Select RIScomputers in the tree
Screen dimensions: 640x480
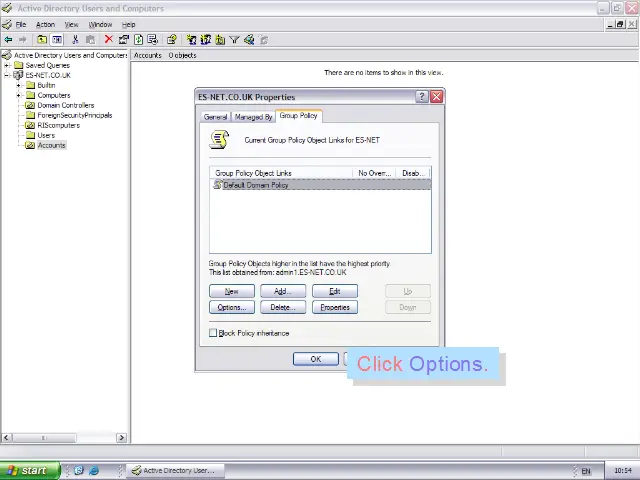(58, 125)
